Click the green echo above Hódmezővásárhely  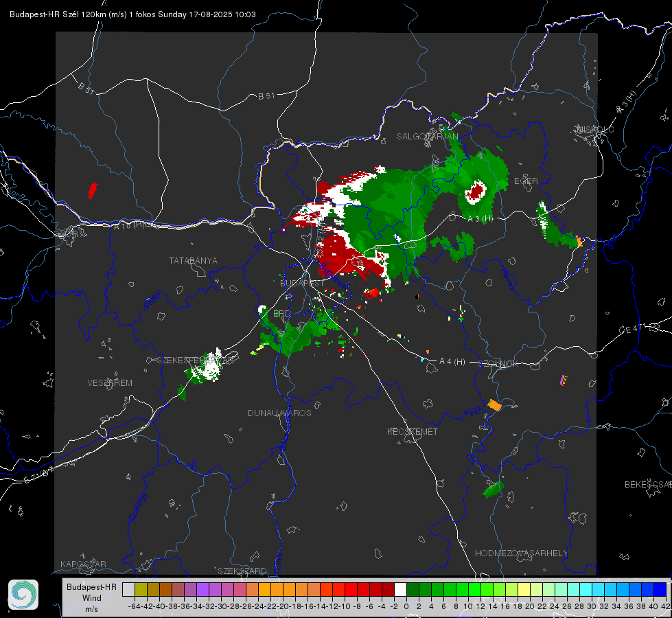(x=494, y=490)
